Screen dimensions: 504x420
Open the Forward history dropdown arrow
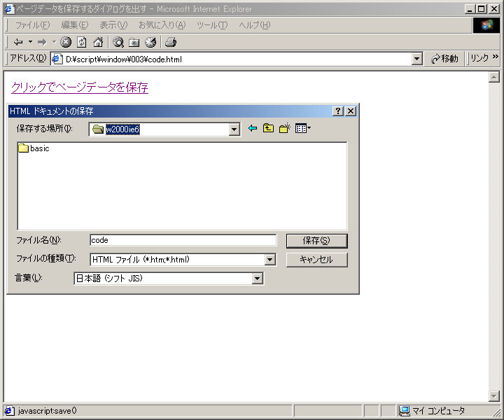click(x=54, y=42)
